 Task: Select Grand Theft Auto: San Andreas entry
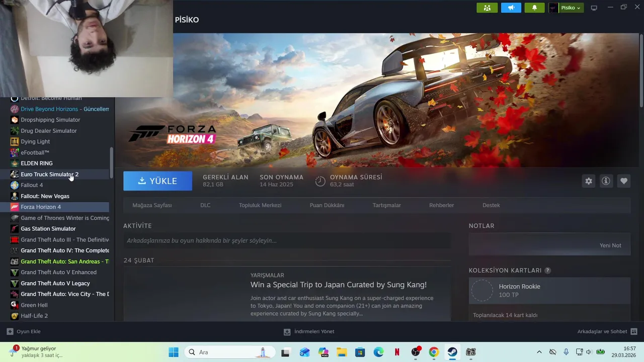[x=60, y=261]
